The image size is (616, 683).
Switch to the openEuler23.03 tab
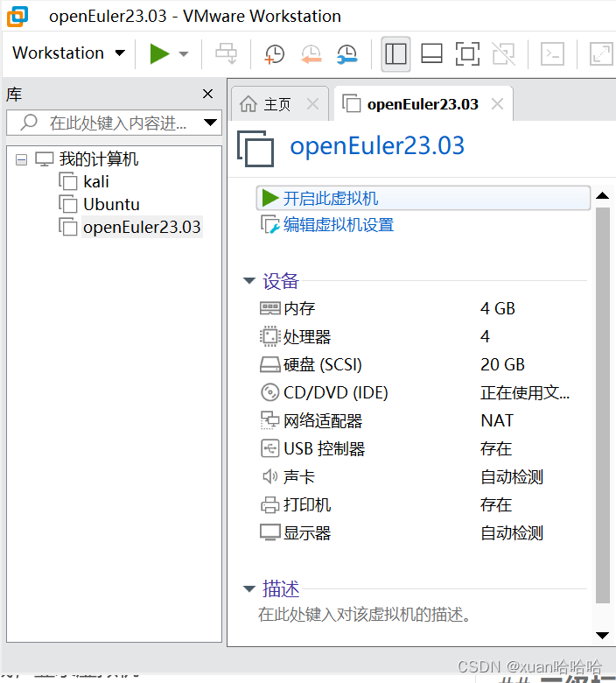coord(423,104)
